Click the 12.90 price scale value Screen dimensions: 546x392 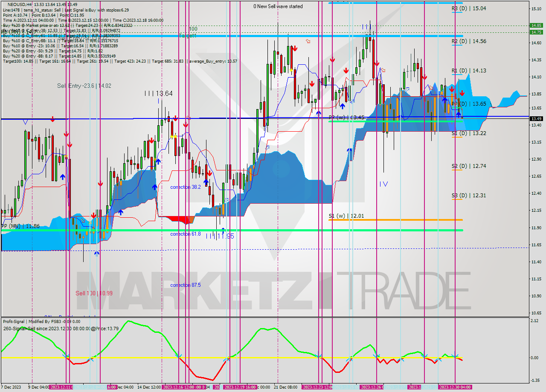click(x=536, y=159)
